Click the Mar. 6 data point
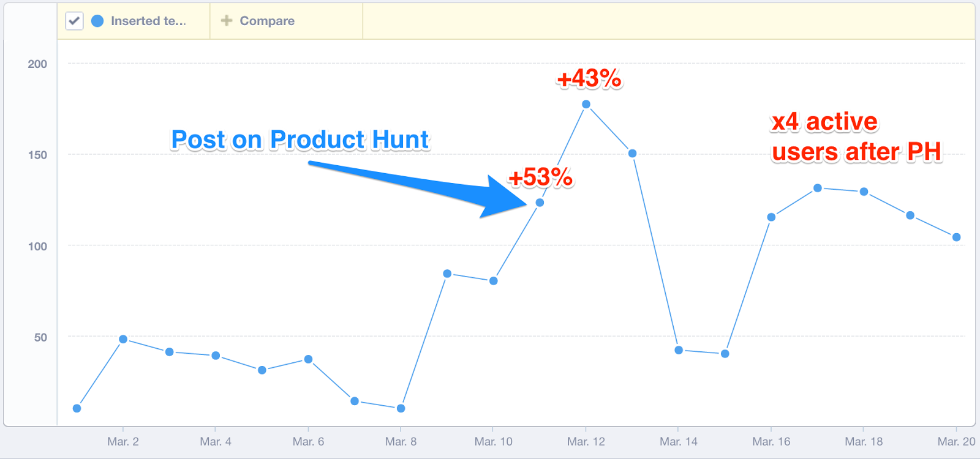This screenshot has width=980, height=459. 308,359
